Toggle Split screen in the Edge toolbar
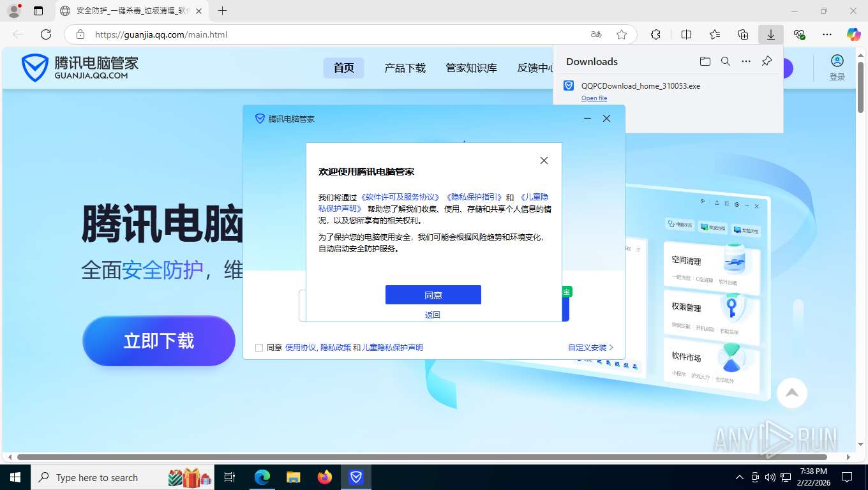This screenshot has height=490, width=868. pyautogui.click(x=686, y=34)
